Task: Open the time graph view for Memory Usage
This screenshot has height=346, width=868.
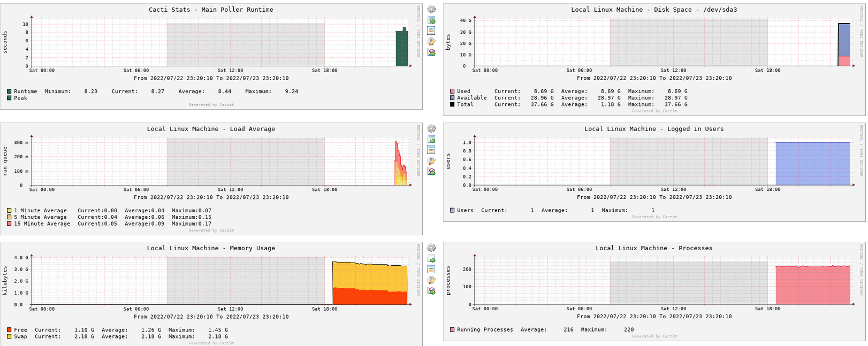Action: click(431, 270)
